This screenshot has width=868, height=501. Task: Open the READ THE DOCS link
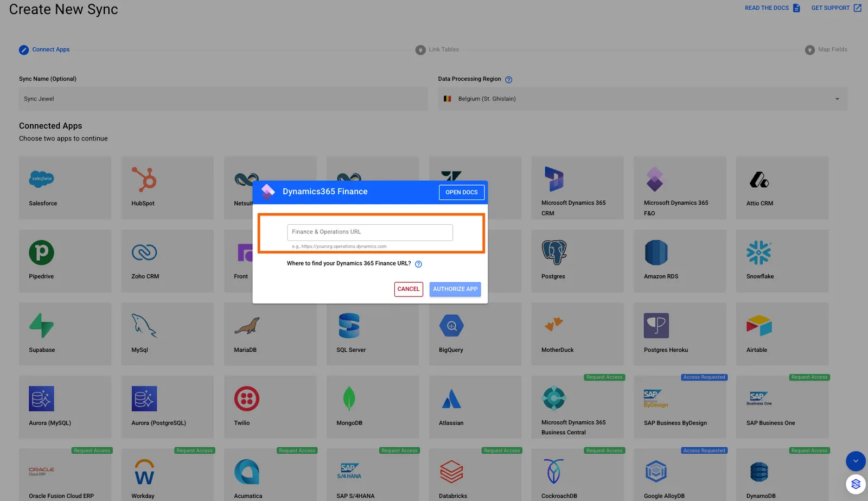(773, 8)
